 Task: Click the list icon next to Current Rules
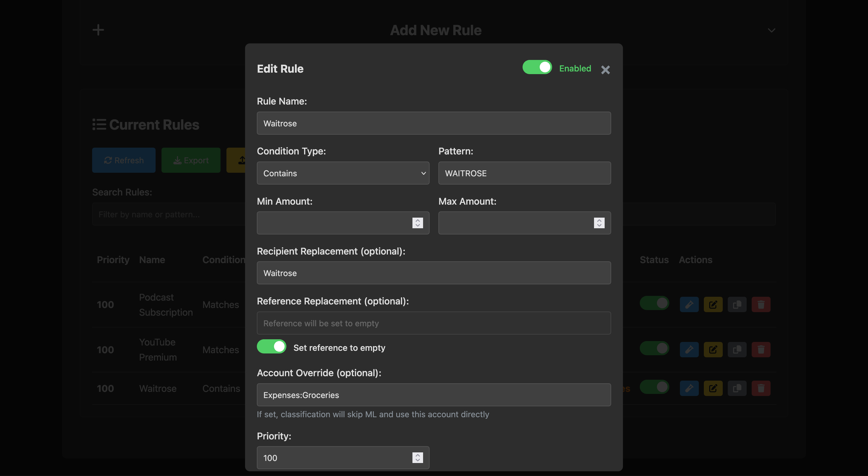(x=99, y=124)
